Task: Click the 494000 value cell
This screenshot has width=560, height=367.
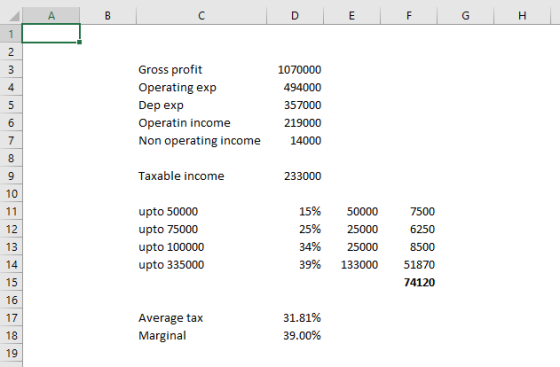Action: 295,87
